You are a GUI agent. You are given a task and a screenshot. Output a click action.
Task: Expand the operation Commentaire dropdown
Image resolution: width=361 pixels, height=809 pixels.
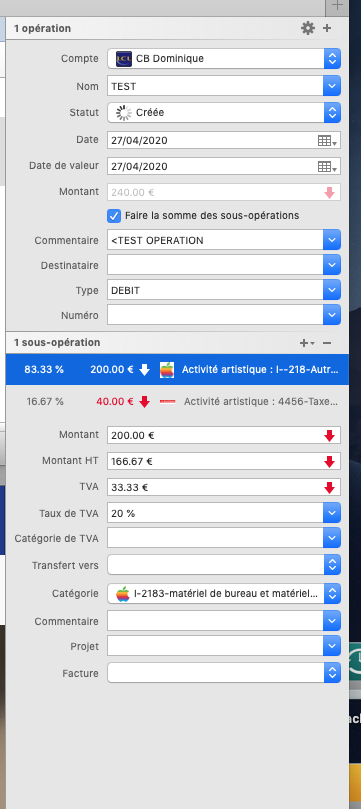point(333,240)
